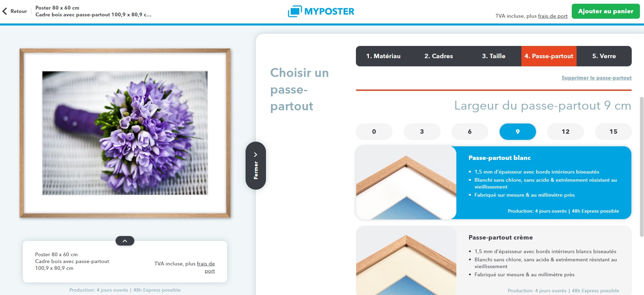644x295 pixels.
Task: Open the 3. Taille step tab
Action: 494,56
